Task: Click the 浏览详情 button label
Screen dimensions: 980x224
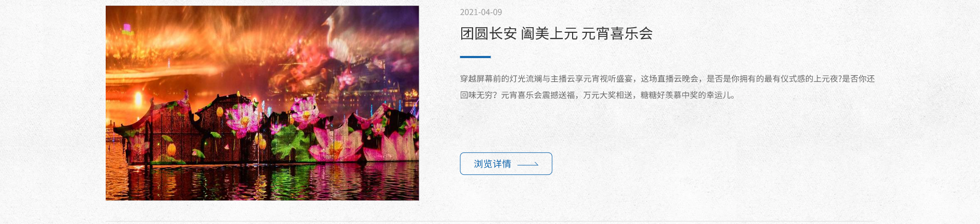Action: point(493,164)
